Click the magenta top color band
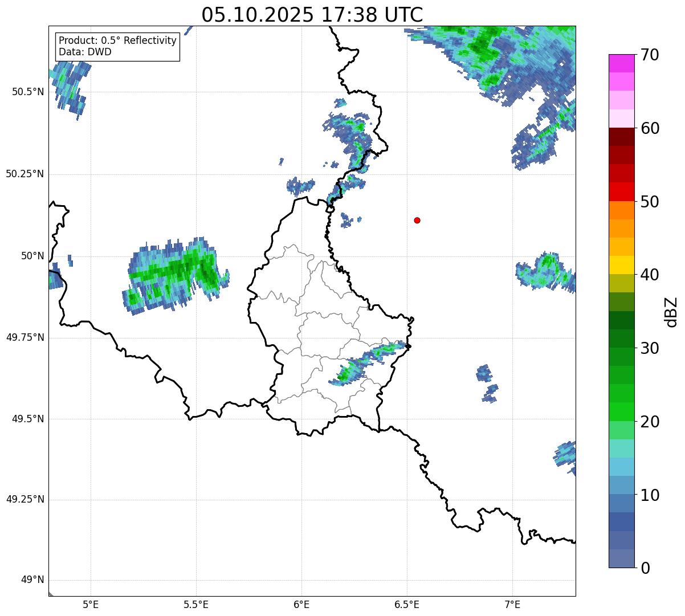 tap(621, 63)
